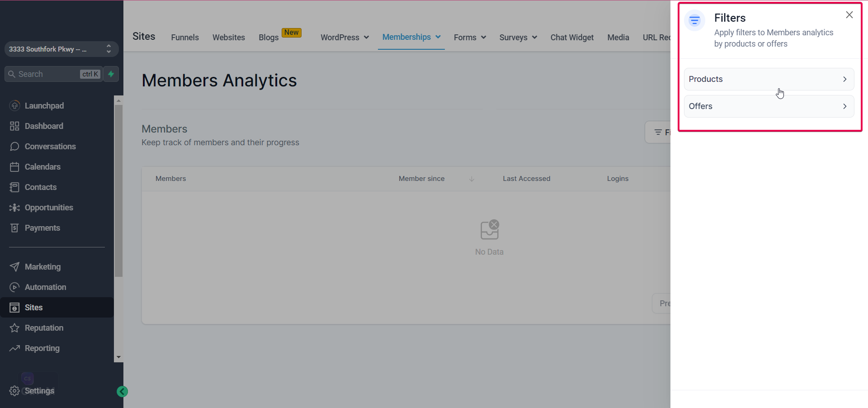Screen dimensions: 868x408
Task: Open the WordPress dropdown menu
Action: 344,38
